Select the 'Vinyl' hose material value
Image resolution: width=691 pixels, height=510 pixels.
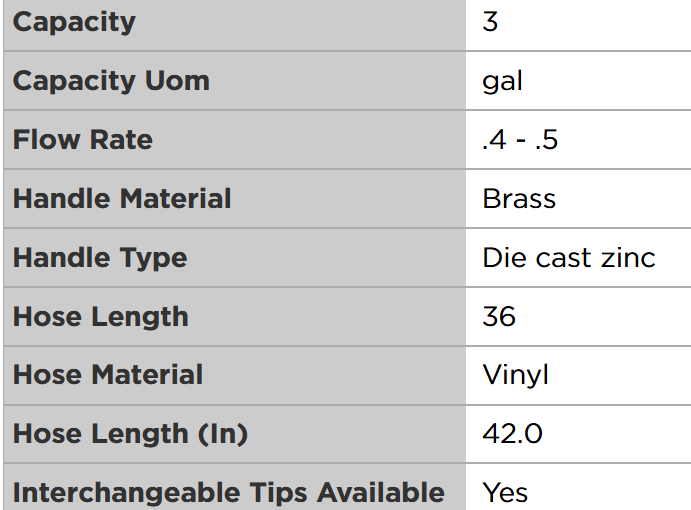coord(515,375)
